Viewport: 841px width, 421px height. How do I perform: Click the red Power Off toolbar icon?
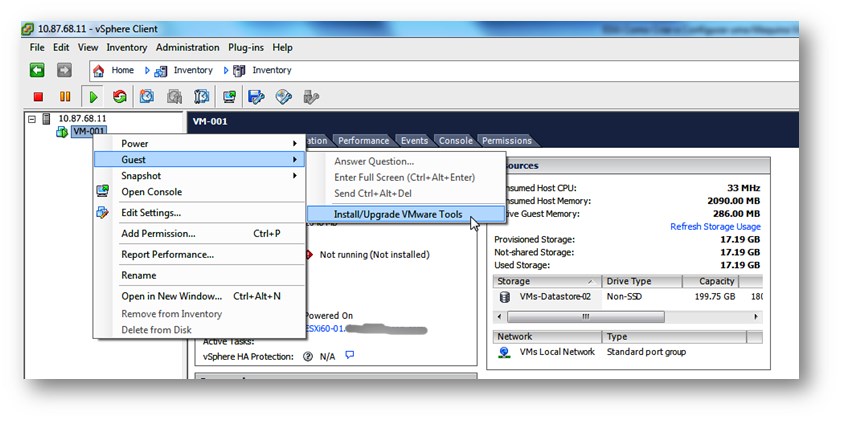[38, 97]
